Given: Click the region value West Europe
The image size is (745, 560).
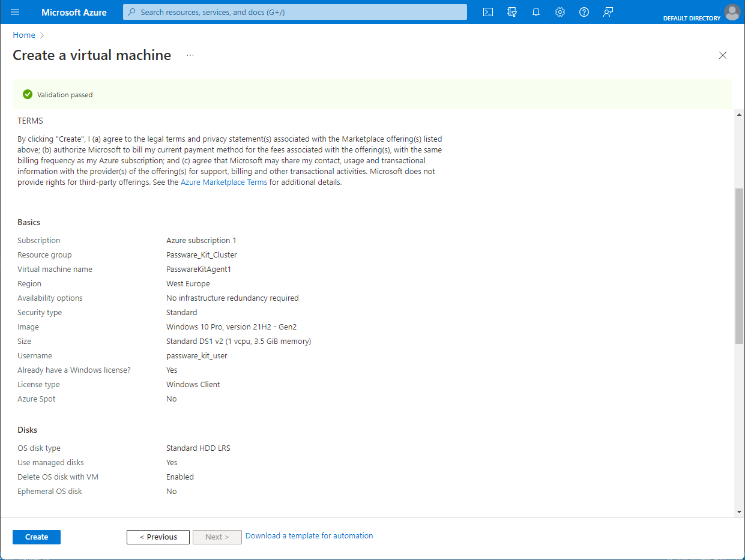Looking at the screenshot, I should [x=188, y=284].
